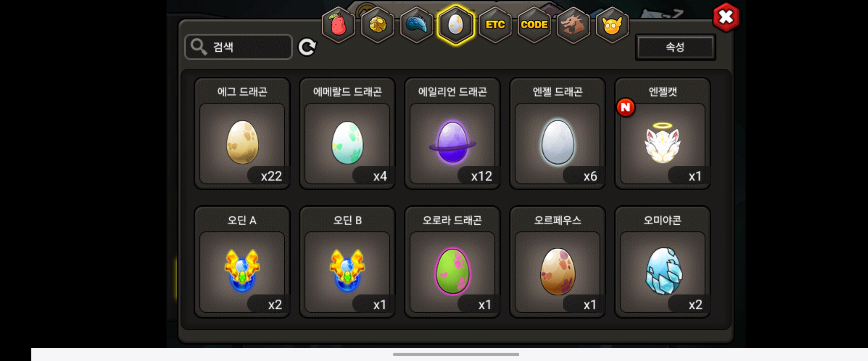Screen dimensions: 868x361
Task: Choose the 에메랄드 드래곤 egg
Action: pyautogui.click(x=347, y=133)
